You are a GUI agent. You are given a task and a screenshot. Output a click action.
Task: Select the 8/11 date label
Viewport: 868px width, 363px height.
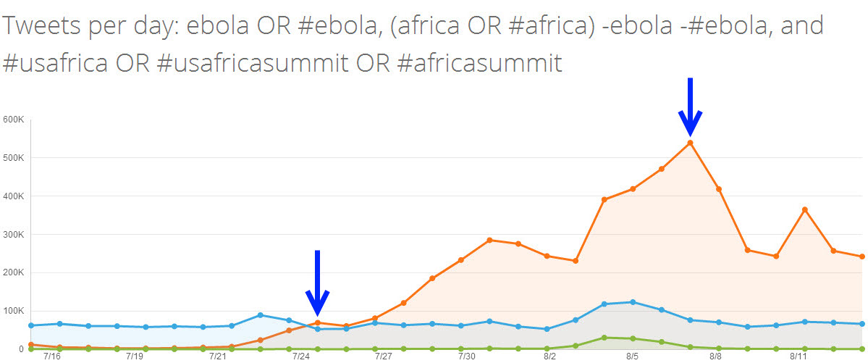coord(799,356)
